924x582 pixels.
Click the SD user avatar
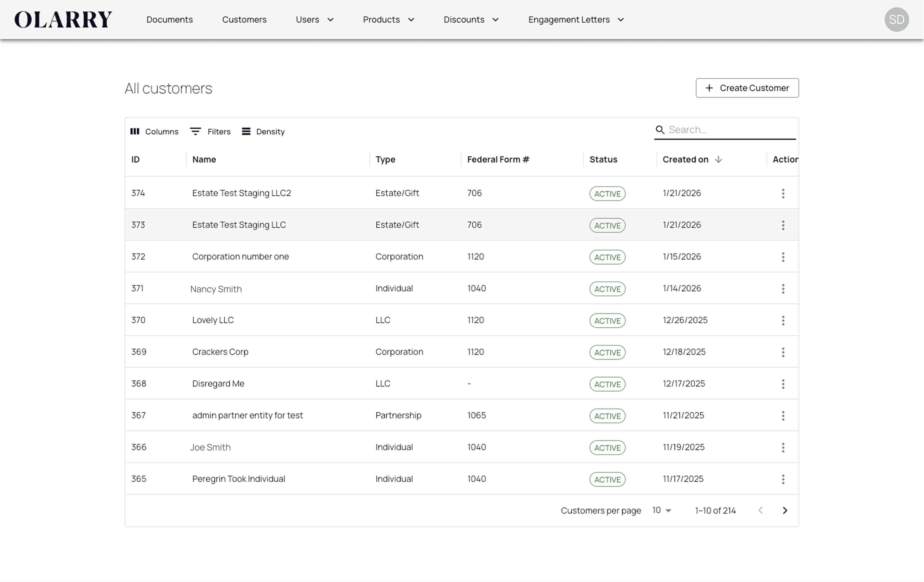(x=896, y=19)
